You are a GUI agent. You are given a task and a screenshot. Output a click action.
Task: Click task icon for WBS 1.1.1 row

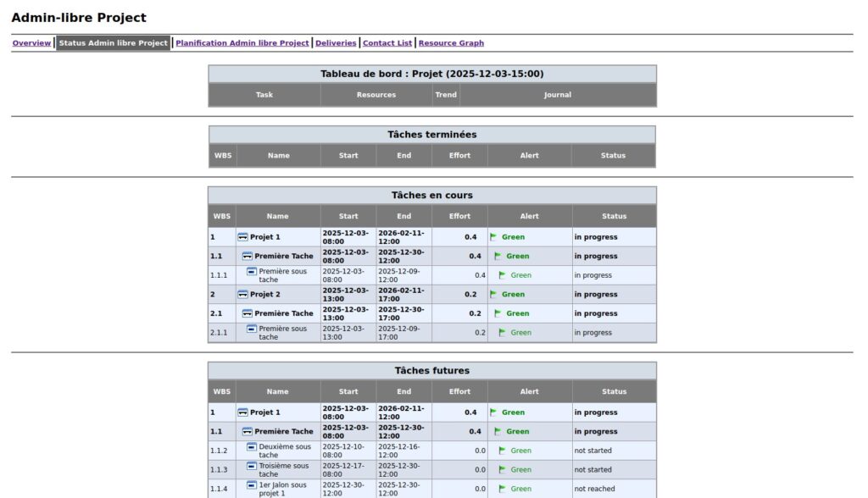pos(252,272)
